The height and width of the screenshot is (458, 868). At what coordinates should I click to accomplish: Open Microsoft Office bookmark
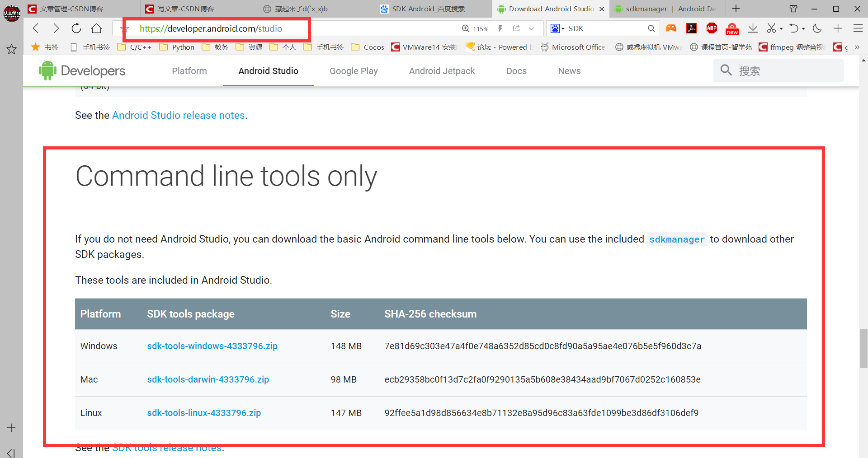click(x=573, y=47)
